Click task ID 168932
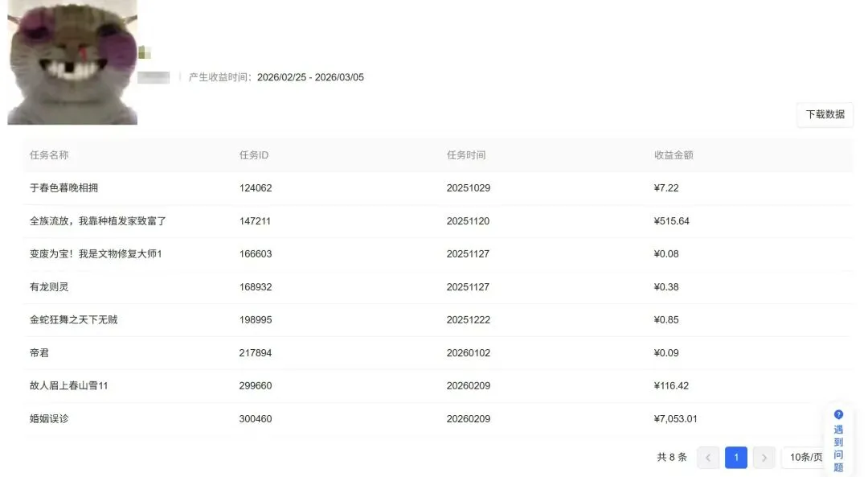 coord(256,287)
